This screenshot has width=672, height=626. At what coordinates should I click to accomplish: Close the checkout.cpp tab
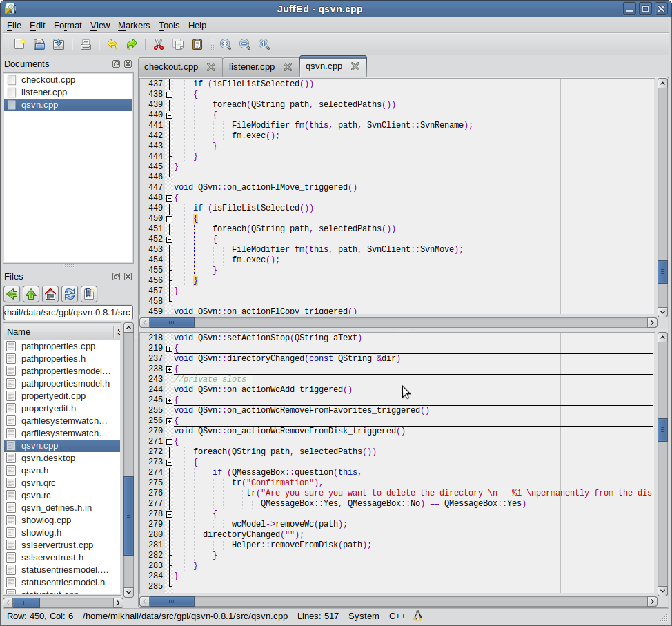[211, 67]
